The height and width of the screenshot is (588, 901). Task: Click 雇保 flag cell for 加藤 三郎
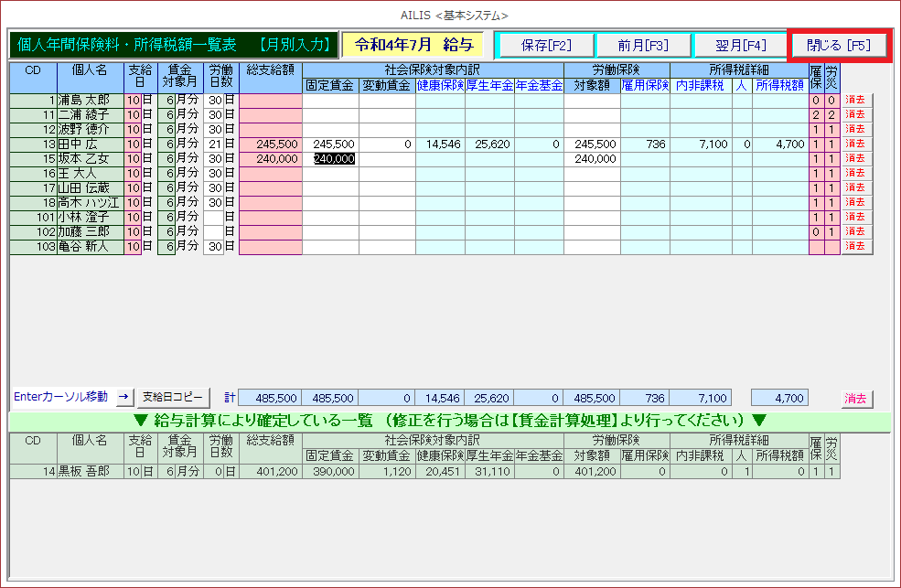816,232
